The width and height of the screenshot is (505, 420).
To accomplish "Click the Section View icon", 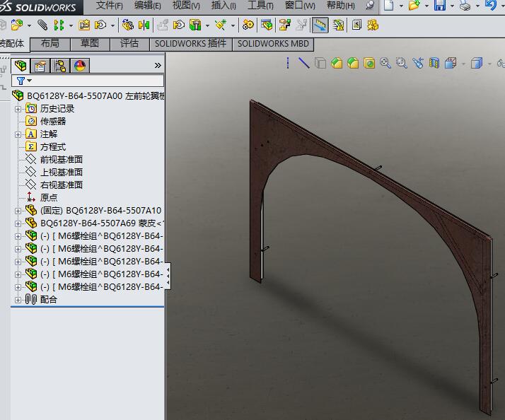I will pos(434,64).
